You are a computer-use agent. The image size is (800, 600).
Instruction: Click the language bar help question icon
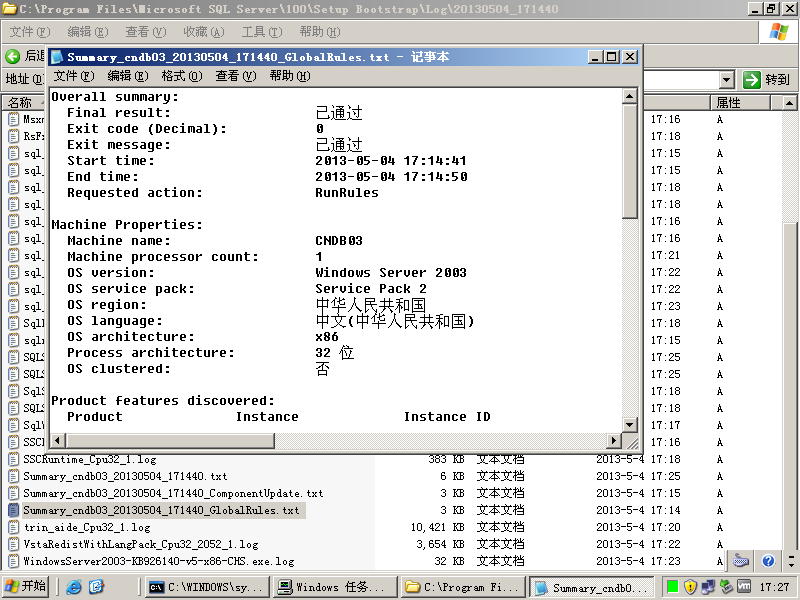768,561
